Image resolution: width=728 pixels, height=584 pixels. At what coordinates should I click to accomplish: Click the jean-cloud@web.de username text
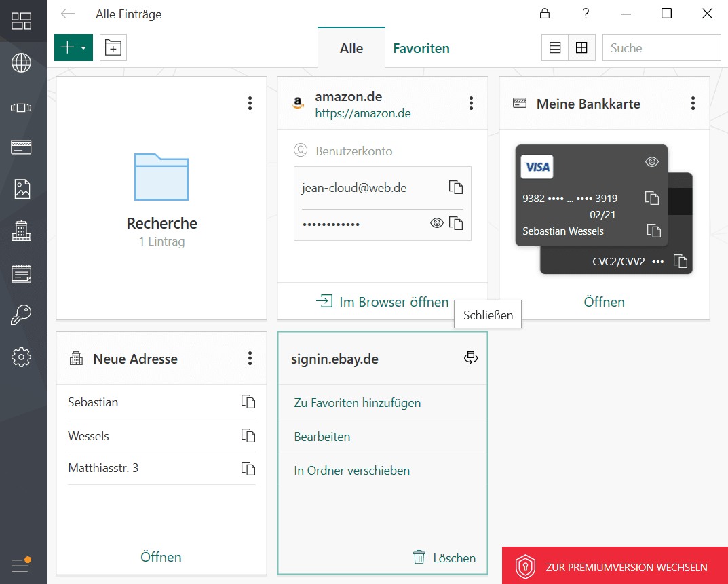(354, 188)
